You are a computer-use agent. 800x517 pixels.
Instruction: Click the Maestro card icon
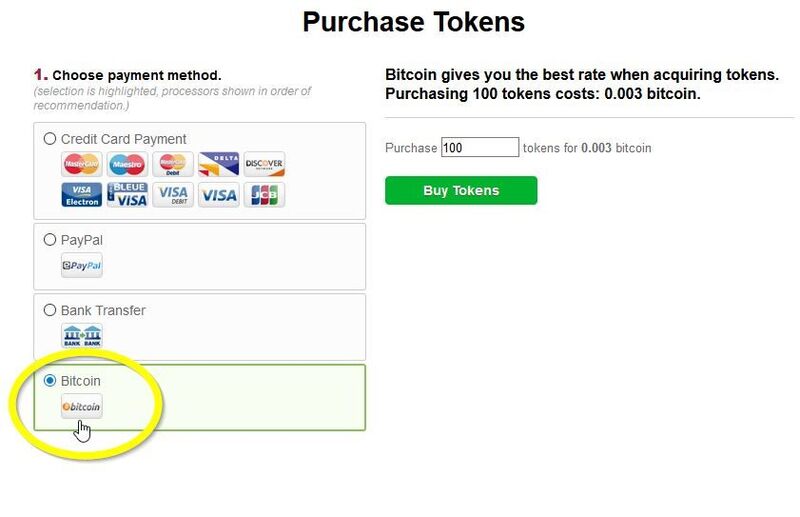[x=127, y=164]
